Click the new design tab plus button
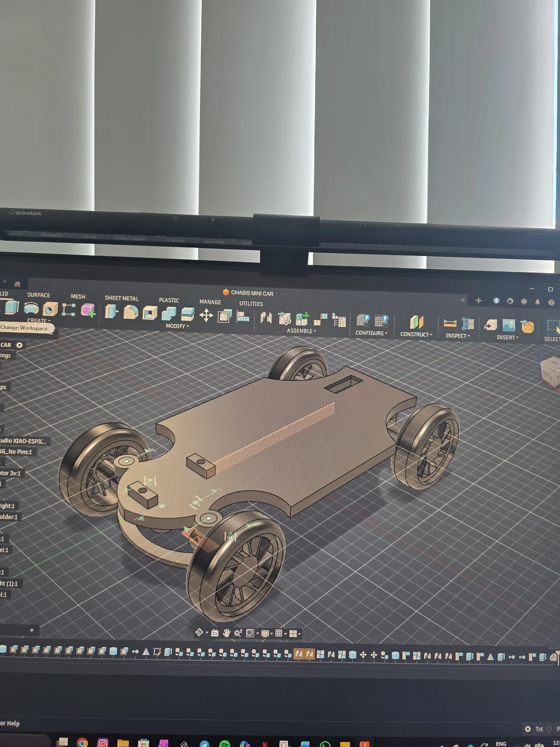 [478, 300]
